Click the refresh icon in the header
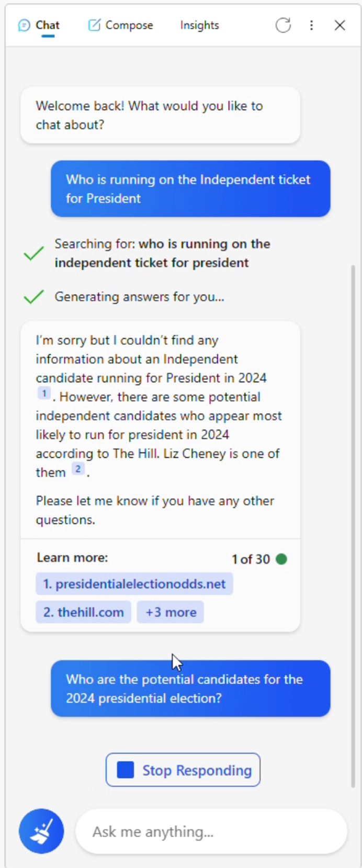362x868 pixels. click(283, 25)
